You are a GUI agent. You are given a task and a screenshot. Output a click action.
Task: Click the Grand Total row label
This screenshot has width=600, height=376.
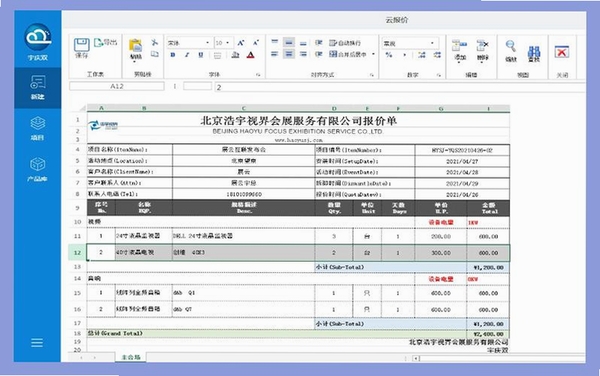[x=115, y=334]
